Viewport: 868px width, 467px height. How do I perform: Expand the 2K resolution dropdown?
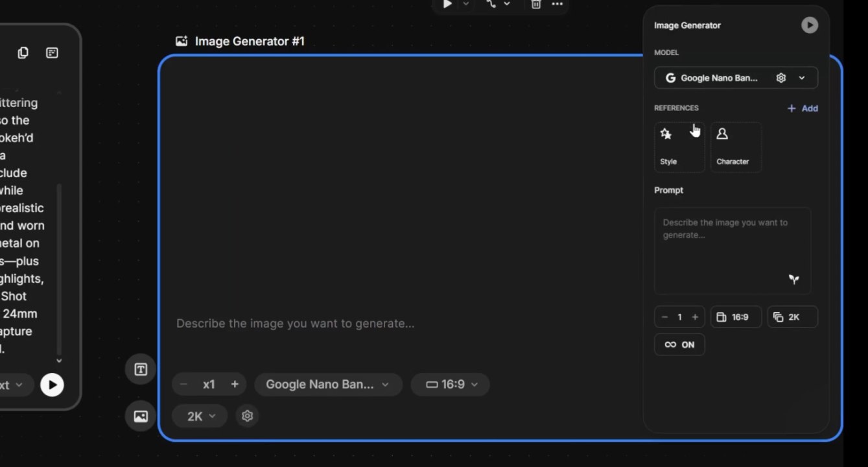coord(199,416)
